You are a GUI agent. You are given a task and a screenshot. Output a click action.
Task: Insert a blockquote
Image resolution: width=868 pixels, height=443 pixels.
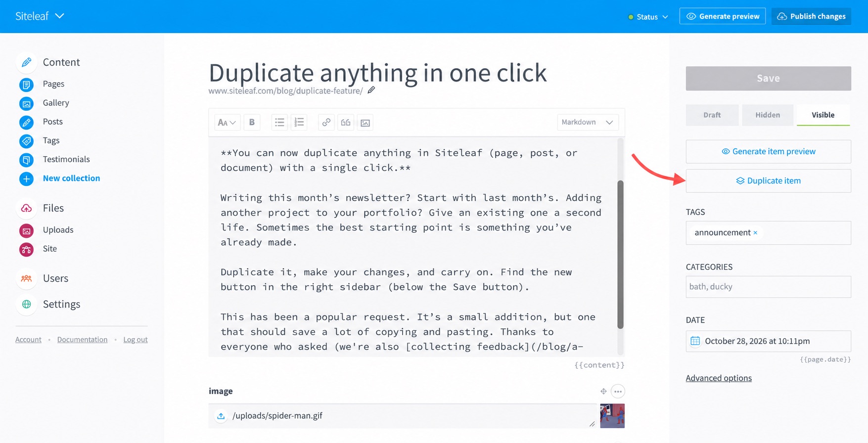pos(346,122)
